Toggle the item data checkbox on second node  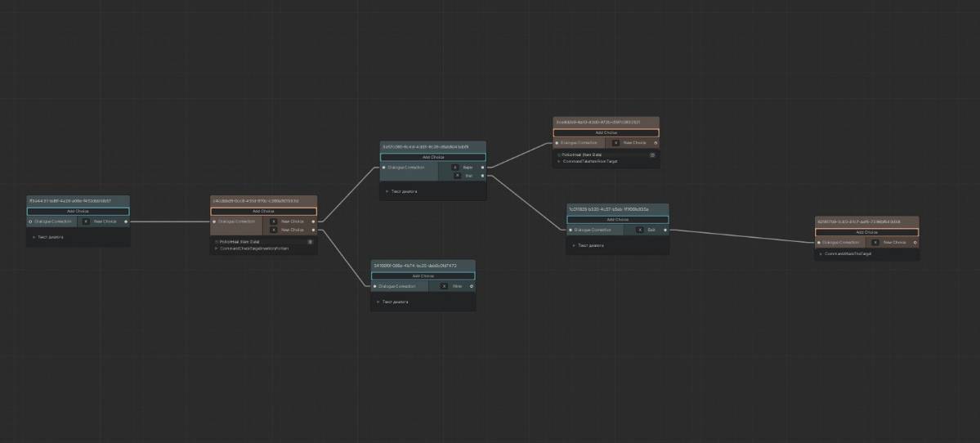pos(217,241)
